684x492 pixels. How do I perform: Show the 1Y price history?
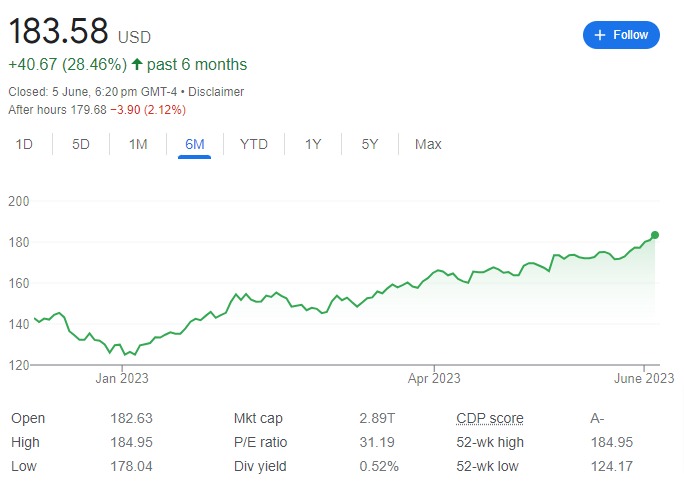[313, 144]
